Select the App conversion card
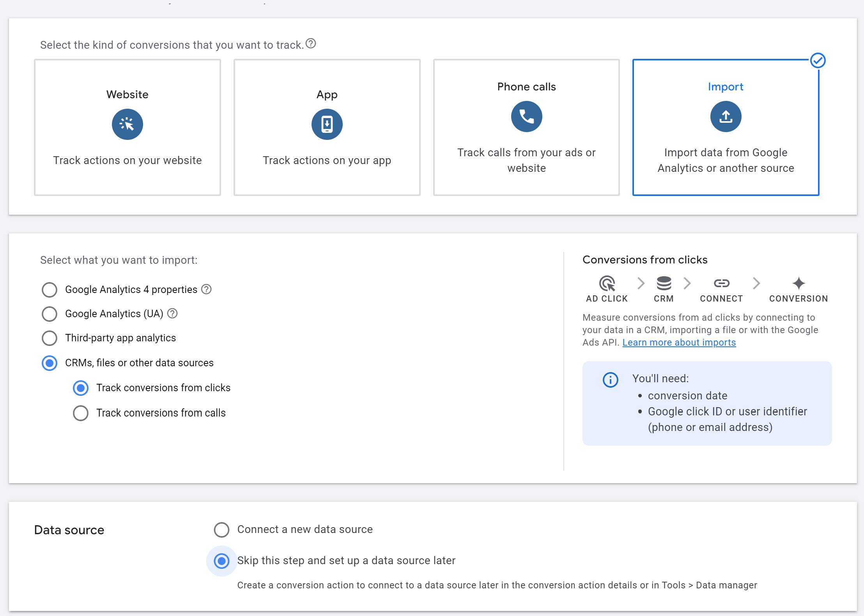864x616 pixels. [x=327, y=127]
